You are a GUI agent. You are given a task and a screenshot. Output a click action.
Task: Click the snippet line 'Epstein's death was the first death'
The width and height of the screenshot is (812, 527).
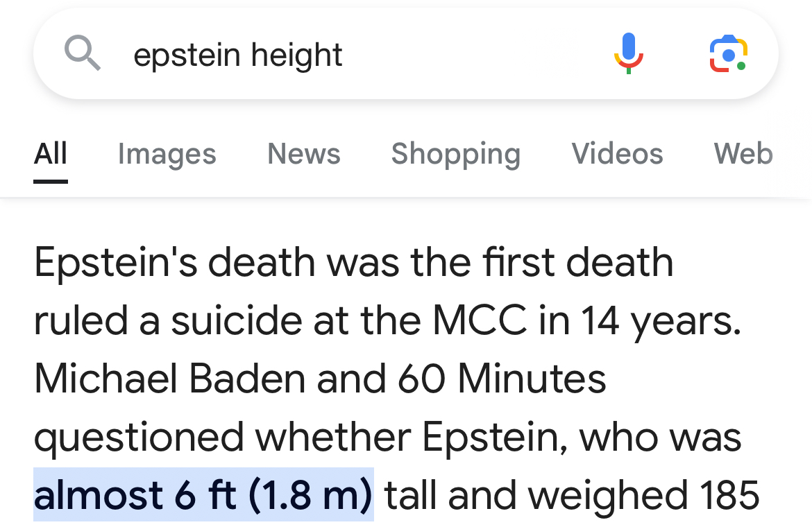354,262
